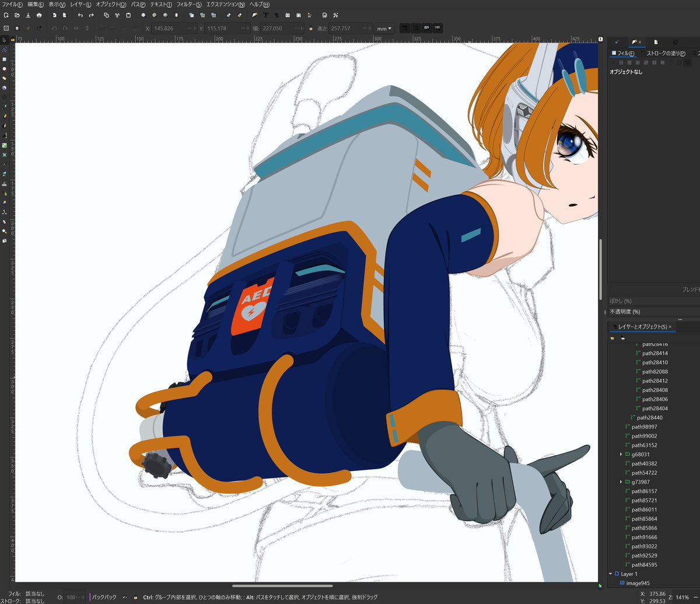This screenshot has height=604, width=700.
Task: Click the Save document icon
Action: 29,15
